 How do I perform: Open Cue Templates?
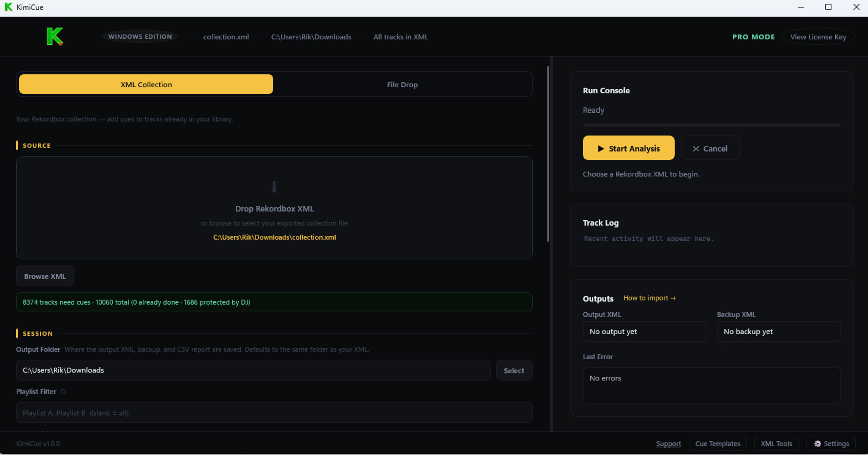[x=718, y=443]
